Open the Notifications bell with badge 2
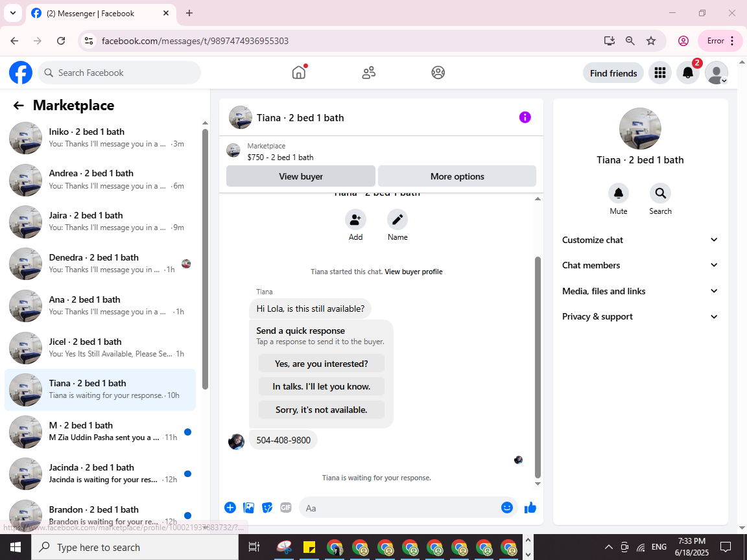Image resolution: width=747 pixels, height=560 pixels. (x=688, y=73)
